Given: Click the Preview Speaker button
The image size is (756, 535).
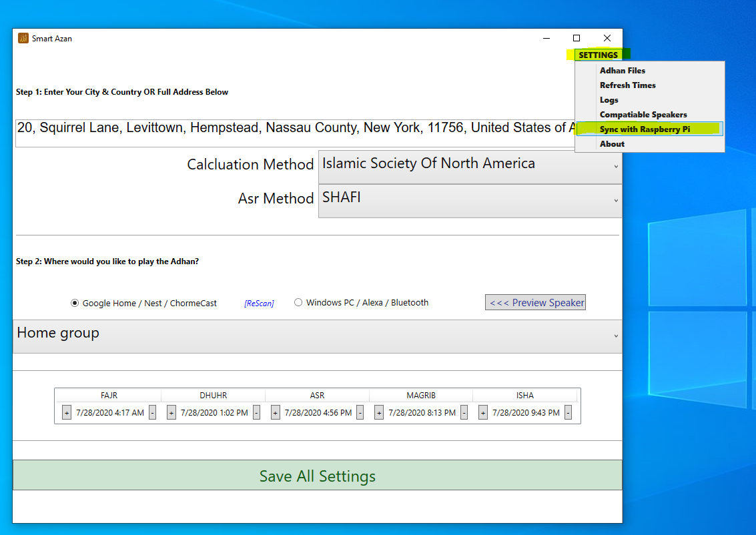Looking at the screenshot, I should (x=535, y=302).
